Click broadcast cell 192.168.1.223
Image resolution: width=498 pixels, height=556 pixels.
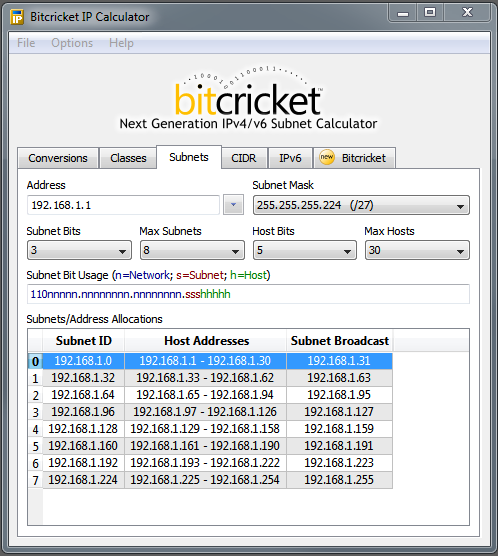pyautogui.click(x=339, y=463)
